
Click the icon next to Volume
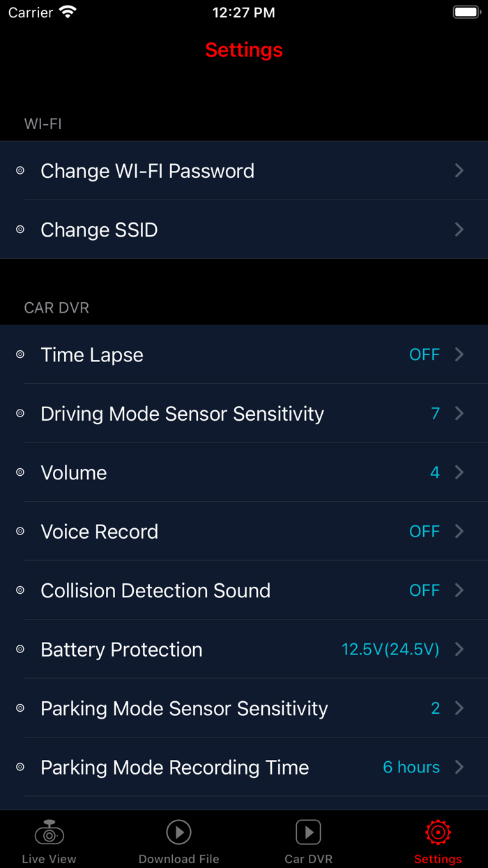(20, 472)
